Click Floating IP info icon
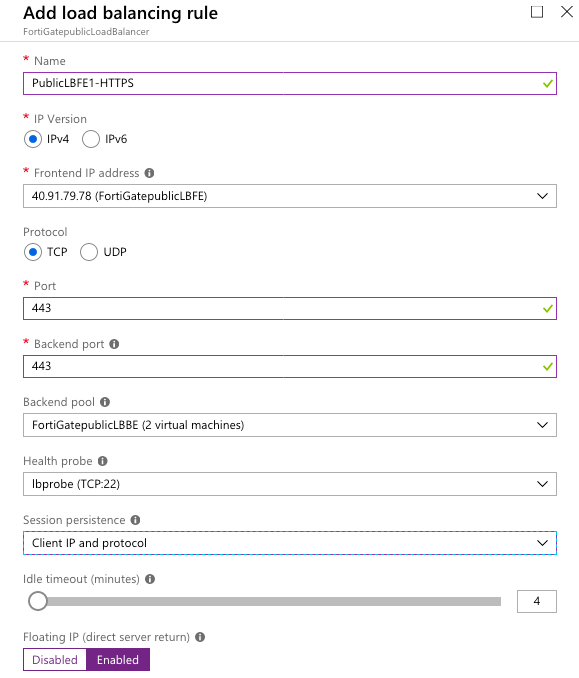This screenshot has width=579, height=678. click(x=200, y=637)
